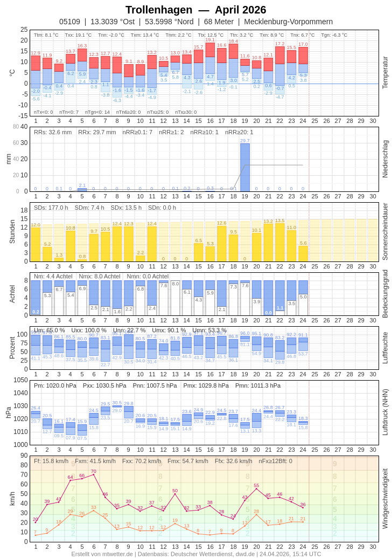Click the '07.5' pressure minimum on day 5

click(x=82, y=438)
